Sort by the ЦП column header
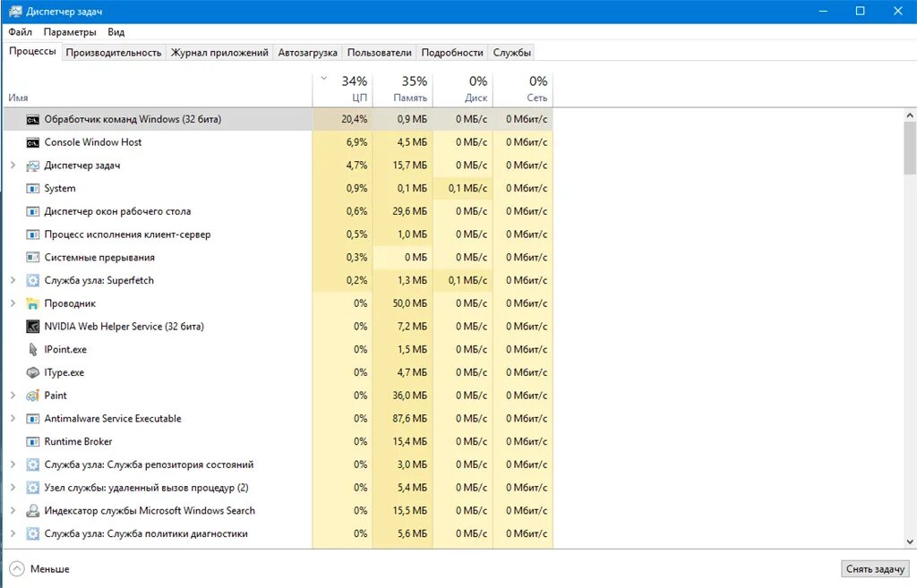The image size is (917, 588). click(x=343, y=89)
